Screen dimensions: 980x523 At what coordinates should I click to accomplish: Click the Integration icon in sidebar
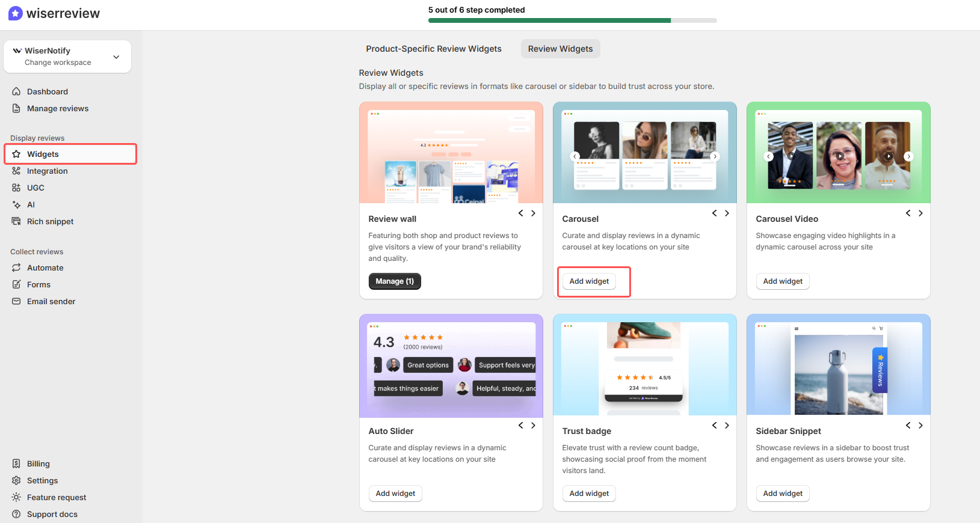click(16, 171)
